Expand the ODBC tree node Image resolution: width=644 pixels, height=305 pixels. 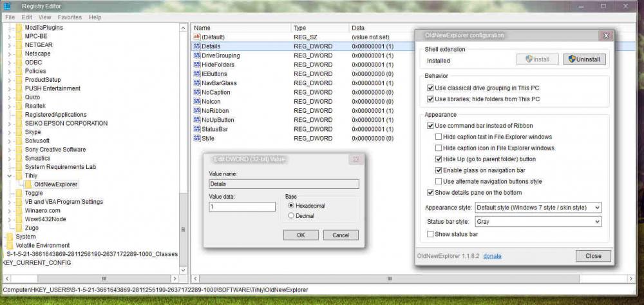(9, 63)
